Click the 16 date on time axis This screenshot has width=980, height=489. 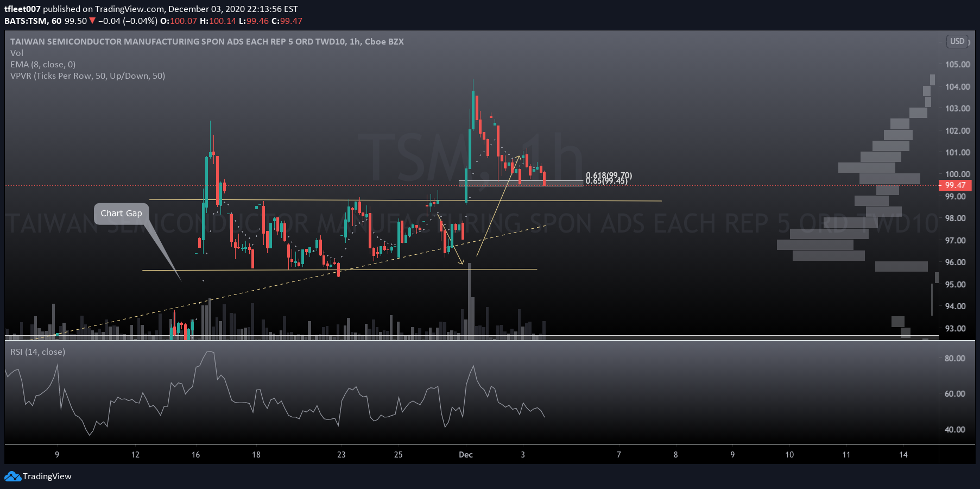click(x=196, y=455)
